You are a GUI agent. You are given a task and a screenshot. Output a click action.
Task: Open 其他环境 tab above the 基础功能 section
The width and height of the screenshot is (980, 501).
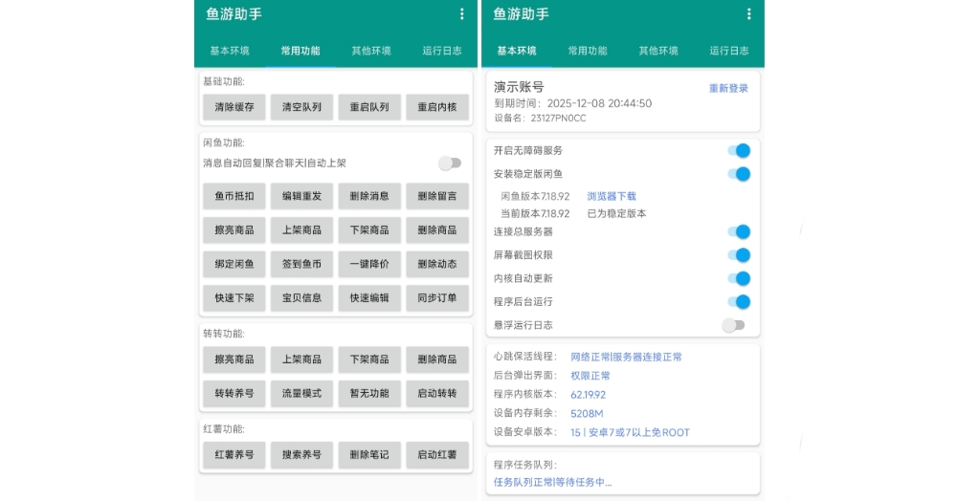pos(371,51)
